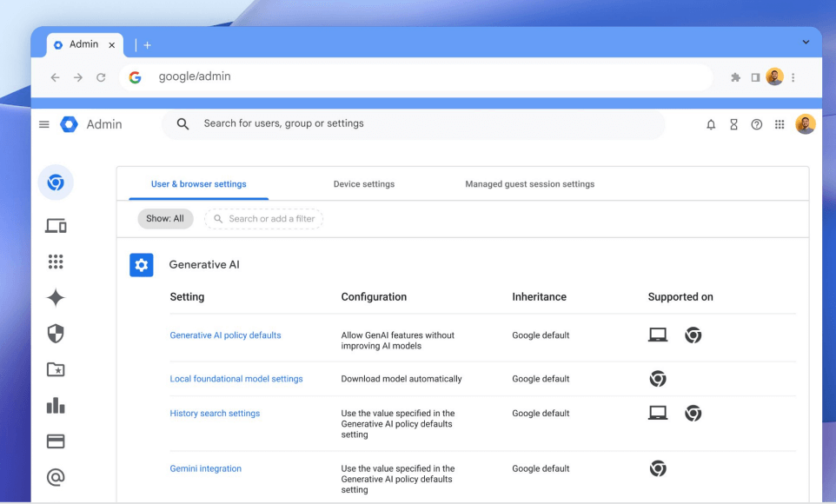This screenshot has height=504, width=836.
Task: Click the Show: All filter chip
Action: coord(165,219)
